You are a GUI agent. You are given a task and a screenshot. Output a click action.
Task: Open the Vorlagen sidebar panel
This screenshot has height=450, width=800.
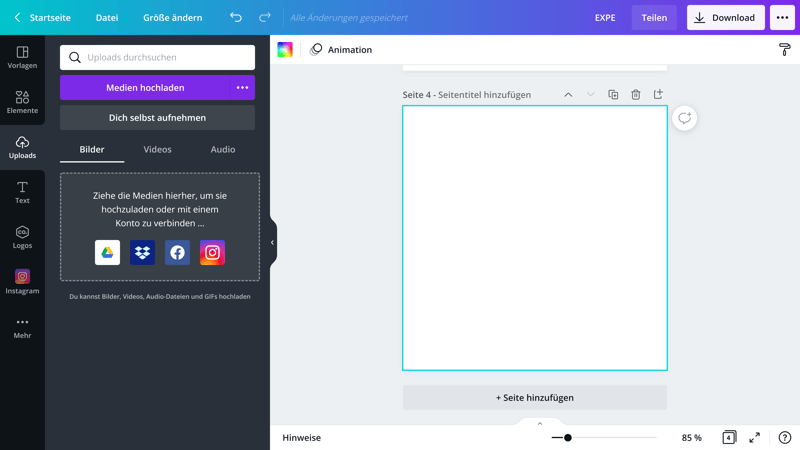click(22, 57)
